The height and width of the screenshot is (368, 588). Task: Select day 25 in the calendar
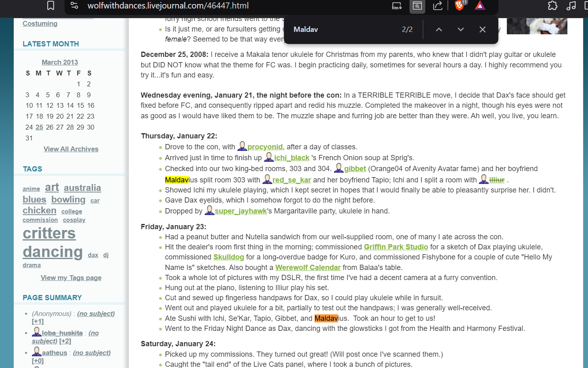[39, 127]
